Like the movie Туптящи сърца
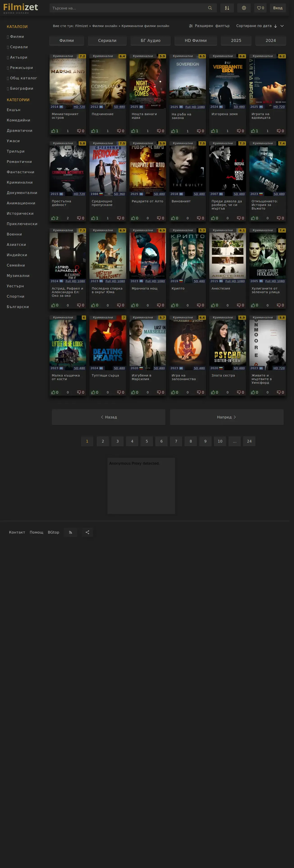Viewport: 294px width, 868px height. [x=93, y=393]
